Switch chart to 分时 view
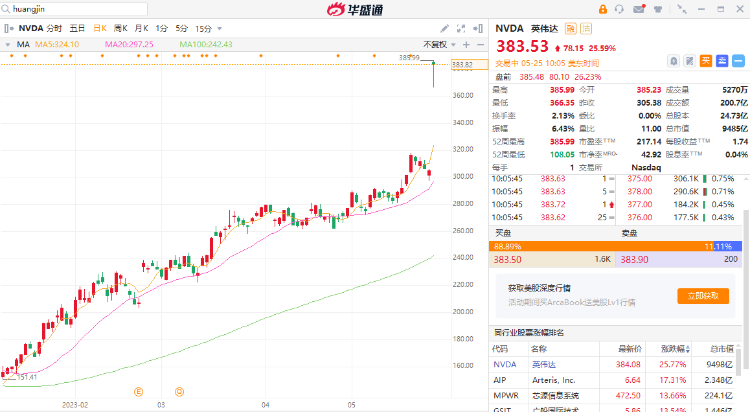The width and height of the screenshot is (750, 412). pos(54,29)
